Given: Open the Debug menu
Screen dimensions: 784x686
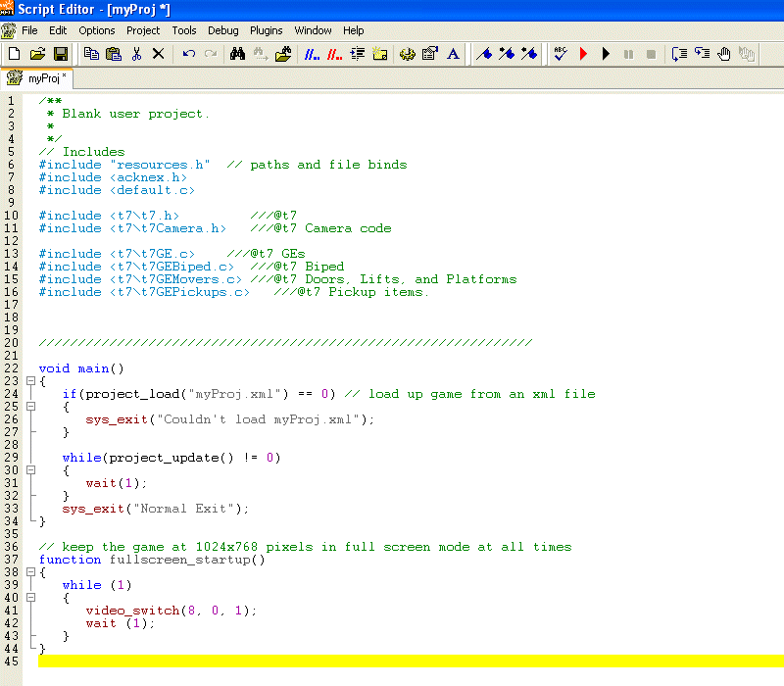Looking at the screenshot, I should coord(222,30).
